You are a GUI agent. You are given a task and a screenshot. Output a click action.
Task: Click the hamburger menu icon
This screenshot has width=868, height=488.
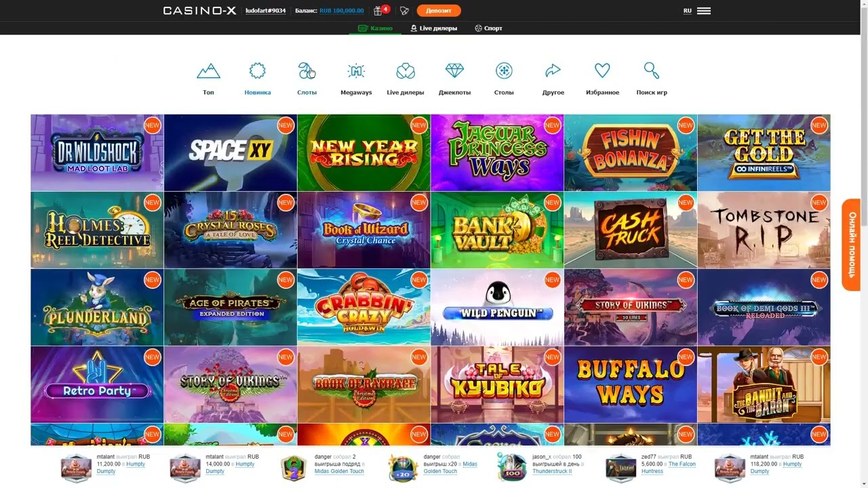click(x=704, y=11)
